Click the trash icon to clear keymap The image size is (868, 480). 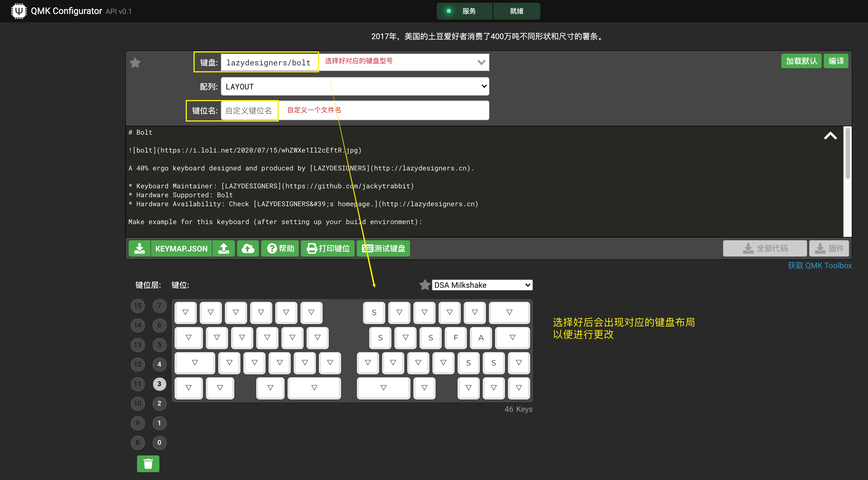click(148, 464)
